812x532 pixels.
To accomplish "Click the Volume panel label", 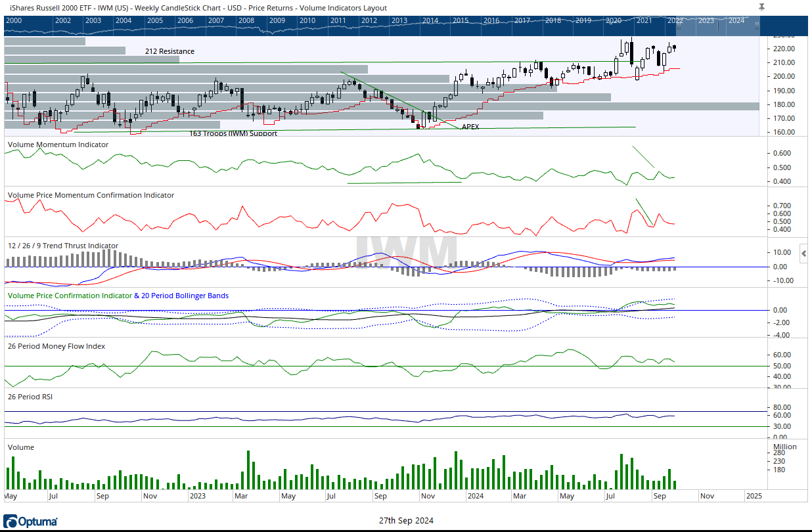I will click(20, 447).
